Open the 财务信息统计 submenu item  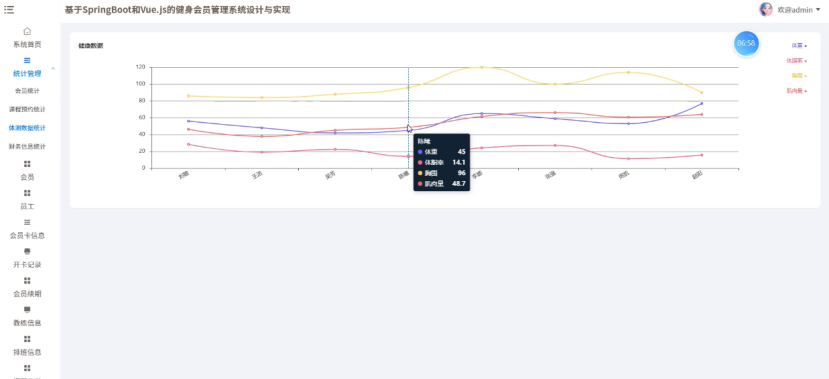click(x=27, y=146)
